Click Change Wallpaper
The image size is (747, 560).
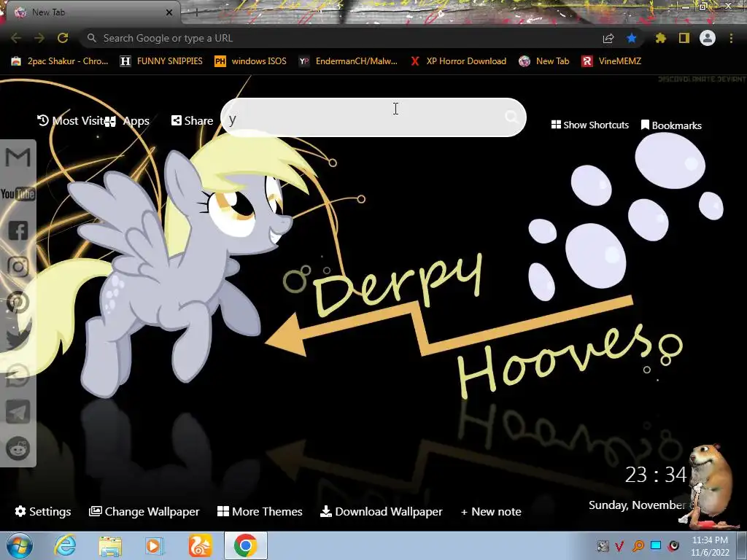(x=144, y=511)
